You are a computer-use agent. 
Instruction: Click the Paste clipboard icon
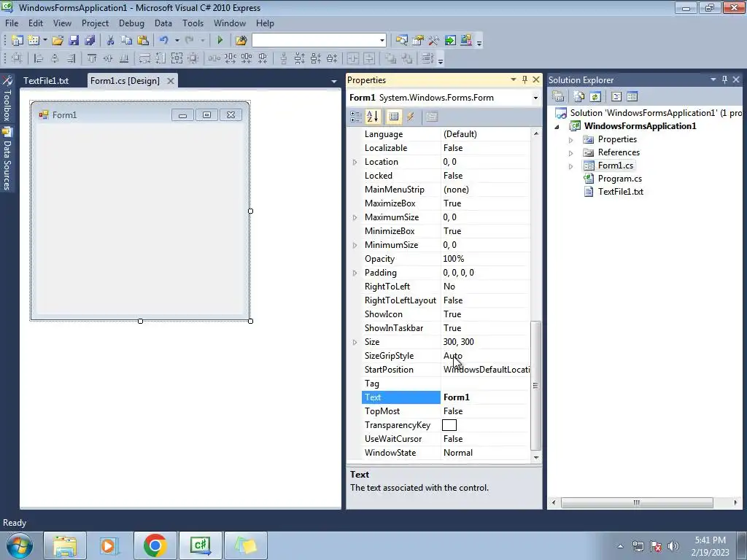(x=142, y=41)
